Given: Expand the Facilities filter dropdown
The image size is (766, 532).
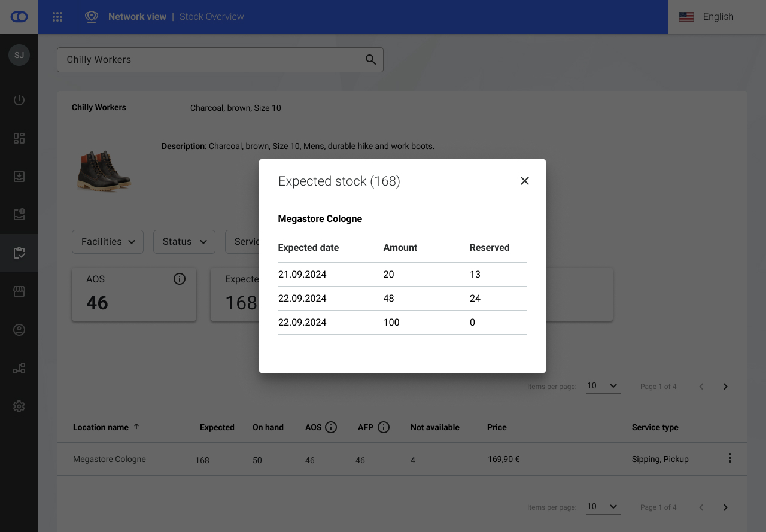Looking at the screenshot, I should 108,242.
